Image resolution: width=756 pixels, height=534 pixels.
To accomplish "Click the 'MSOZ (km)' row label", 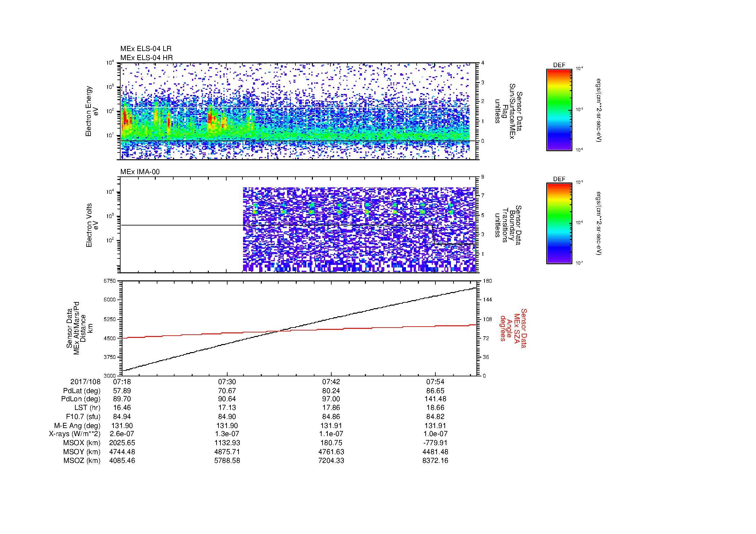I will click(82, 461).
